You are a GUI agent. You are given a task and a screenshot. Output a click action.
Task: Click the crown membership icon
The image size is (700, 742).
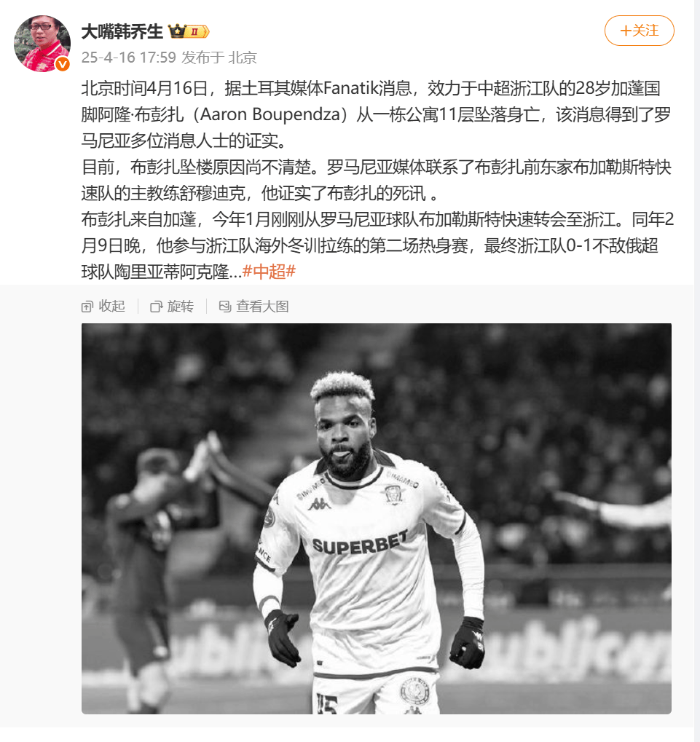tap(177, 31)
